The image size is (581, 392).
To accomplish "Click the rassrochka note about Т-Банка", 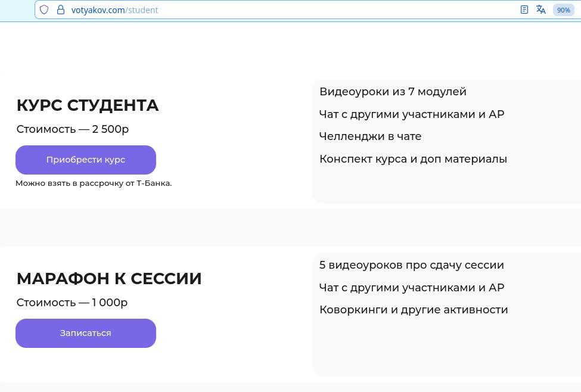I will [x=94, y=183].
